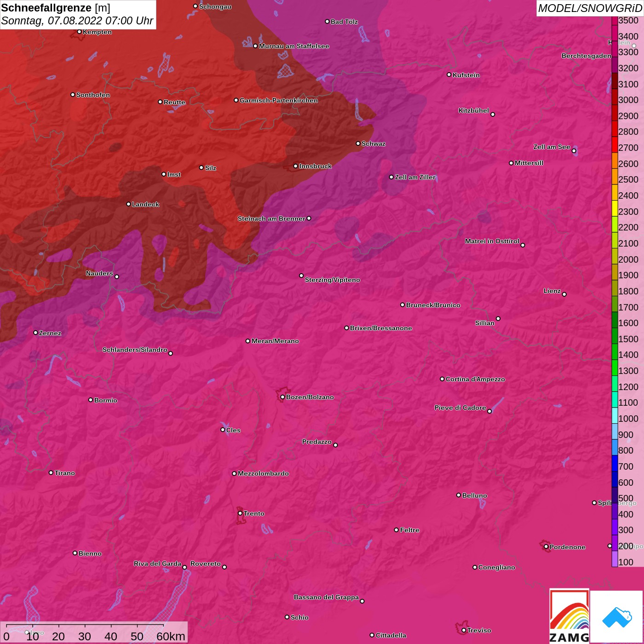This screenshot has width=644, height=644.
Task: Click the Innsbruck city marker dot
Action: coord(296,166)
